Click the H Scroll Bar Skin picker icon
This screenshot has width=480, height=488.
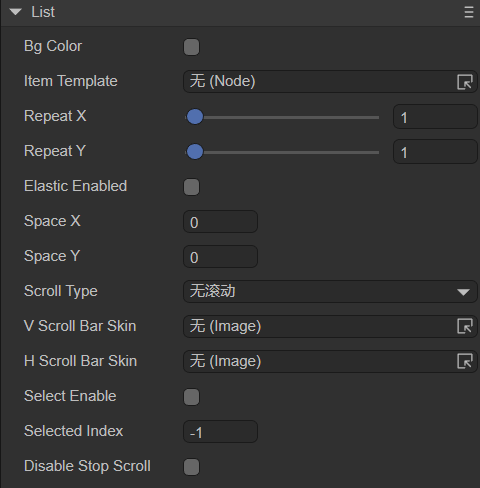tap(465, 361)
